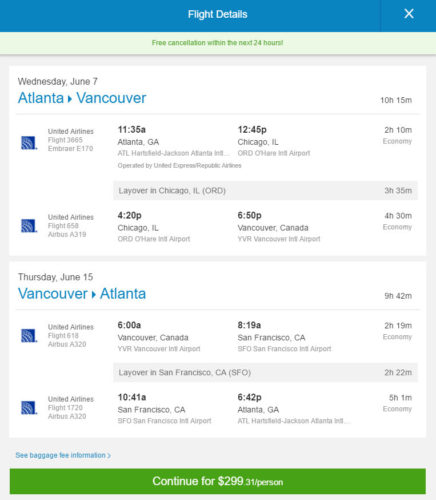The image size is (436, 500).
Task: Click arrow between Vancouver and Atlanta heading
Action: pyautogui.click(x=94, y=295)
